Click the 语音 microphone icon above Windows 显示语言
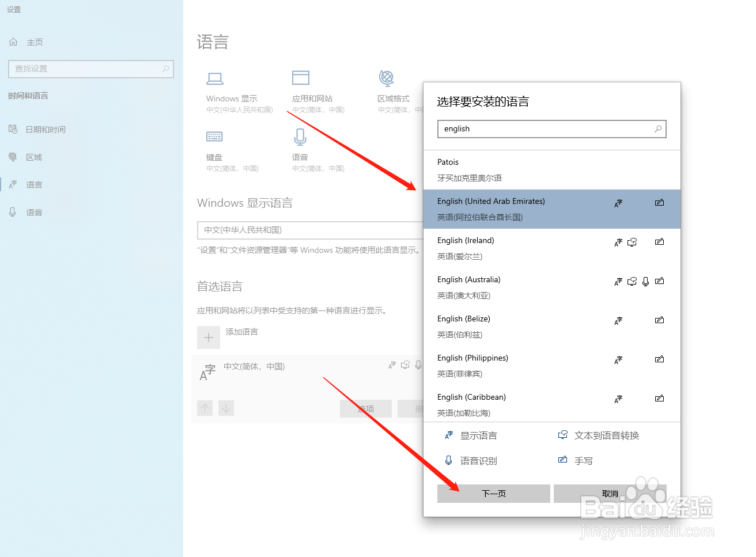Screen dimensions: 756x557 click(x=300, y=137)
